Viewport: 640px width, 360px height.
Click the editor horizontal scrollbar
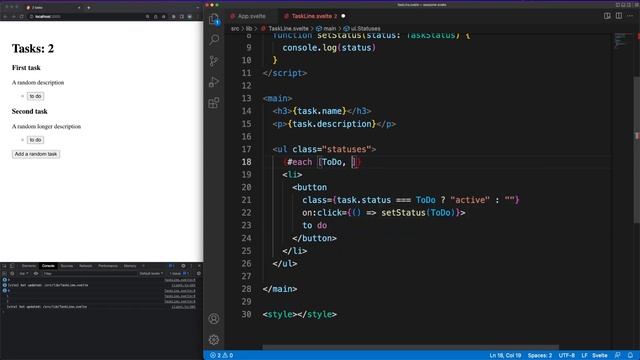(x=410, y=347)
